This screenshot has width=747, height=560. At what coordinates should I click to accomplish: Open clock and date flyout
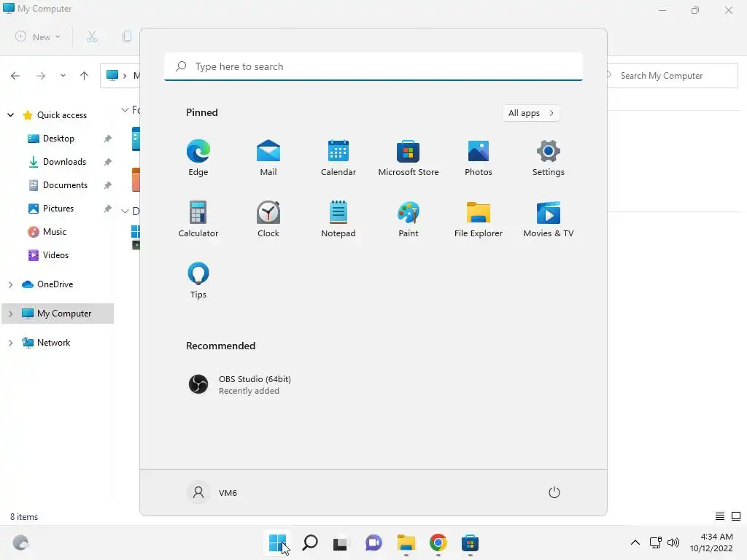click(712, 542)
